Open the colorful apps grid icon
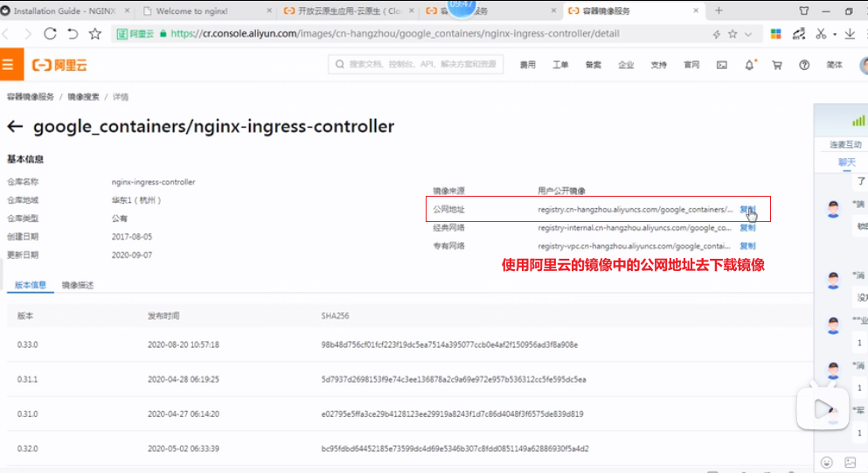 (x=776, y=34)
